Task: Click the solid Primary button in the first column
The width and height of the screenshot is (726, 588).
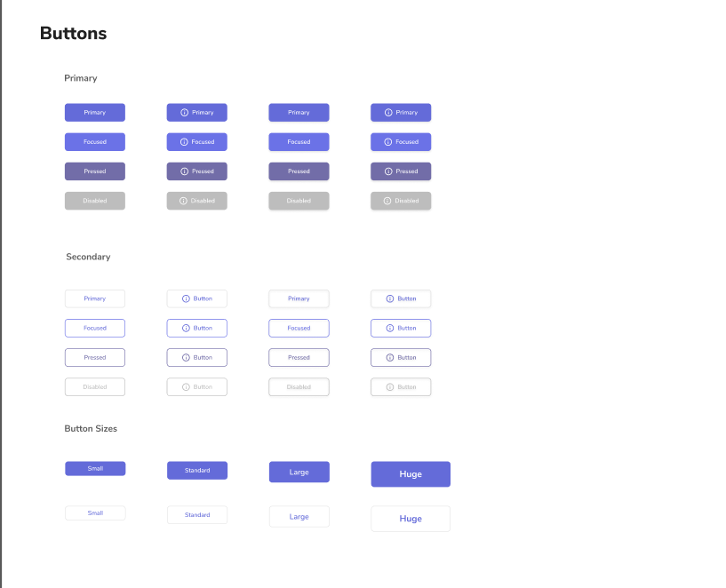Action: [x=94, y=112]
